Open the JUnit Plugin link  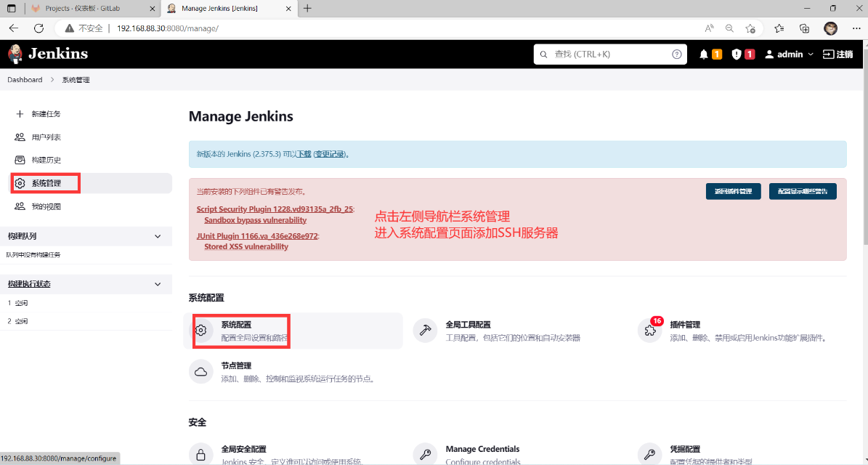coord(257,236)
